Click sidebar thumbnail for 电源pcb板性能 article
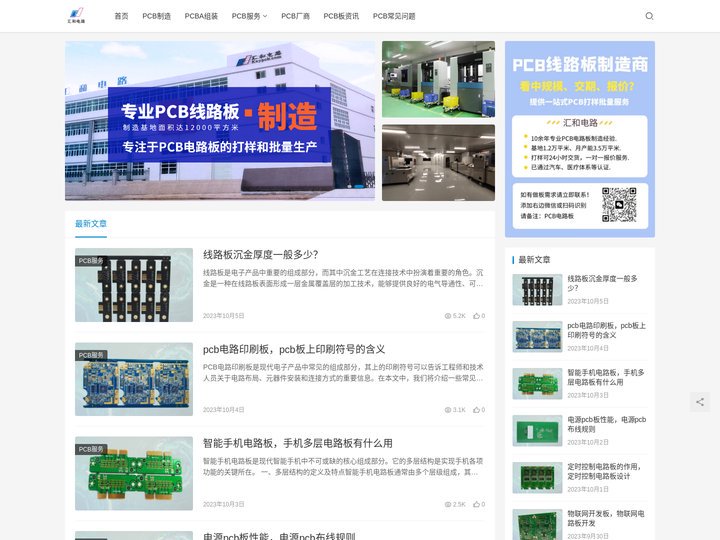The width and height of the screenshot is (720, 540). (x=537, y=431)
